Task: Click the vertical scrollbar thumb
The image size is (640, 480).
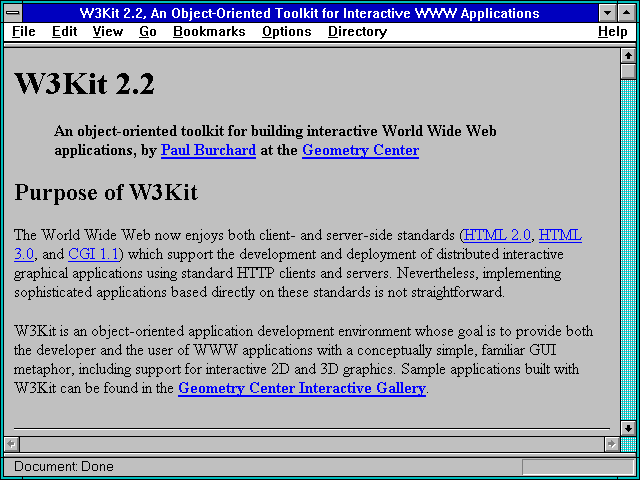Action: (628, 71)
